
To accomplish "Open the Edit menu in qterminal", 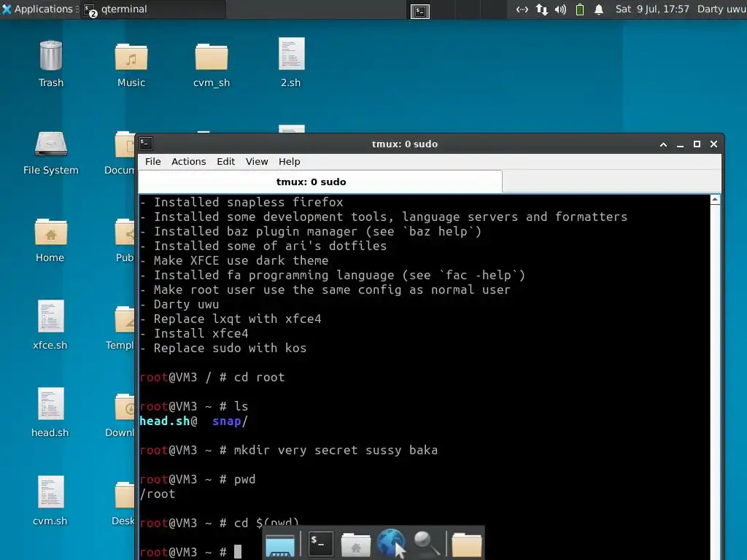I will [x=226, y=161].
